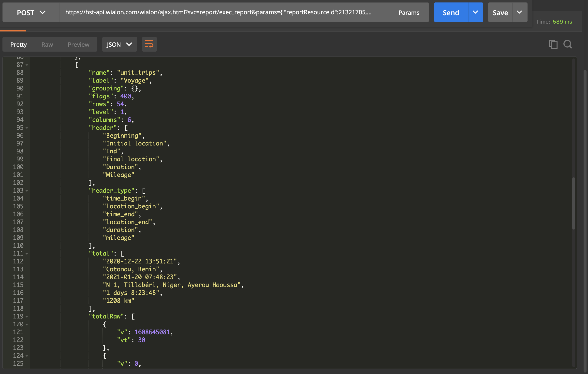This screenshot has height=374, width=588.
Task: Click the wrap lines icon
Action: click(x=149, y=44)
